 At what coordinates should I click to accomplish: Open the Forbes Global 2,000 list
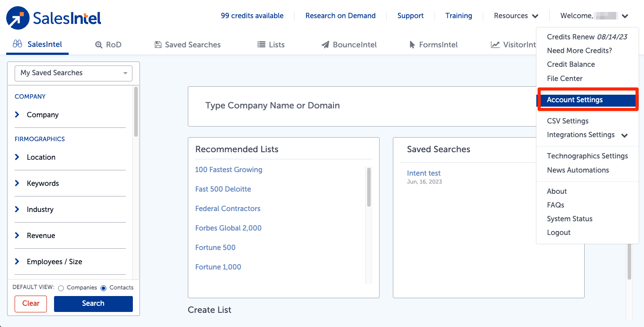pyautogui.click(x=229, y=228)
